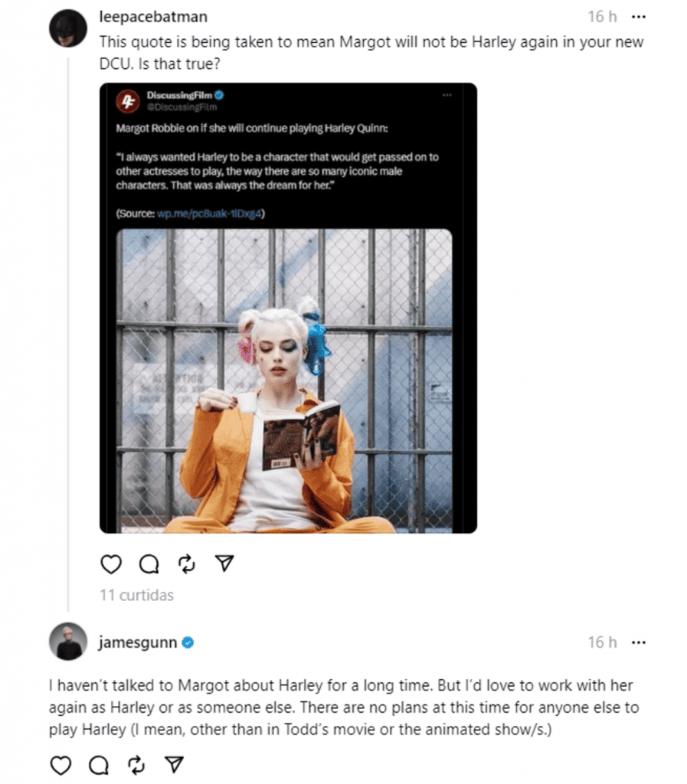Share leepacebatman's post via send icon
This screenshot has height=784, width=687.
pyautogui.click(x=224, y=563)
